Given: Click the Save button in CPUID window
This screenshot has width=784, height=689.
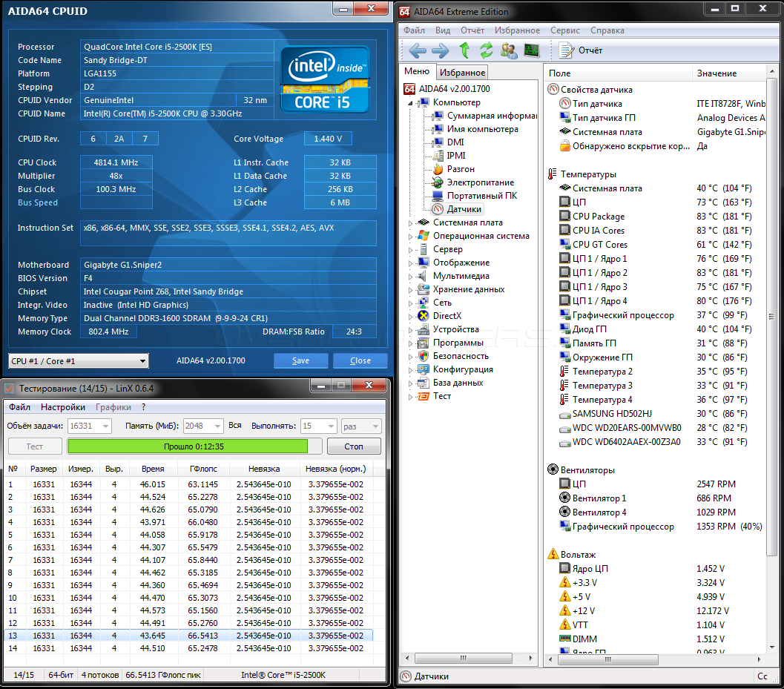Looking at the screenshot, I should click(300, 361).
